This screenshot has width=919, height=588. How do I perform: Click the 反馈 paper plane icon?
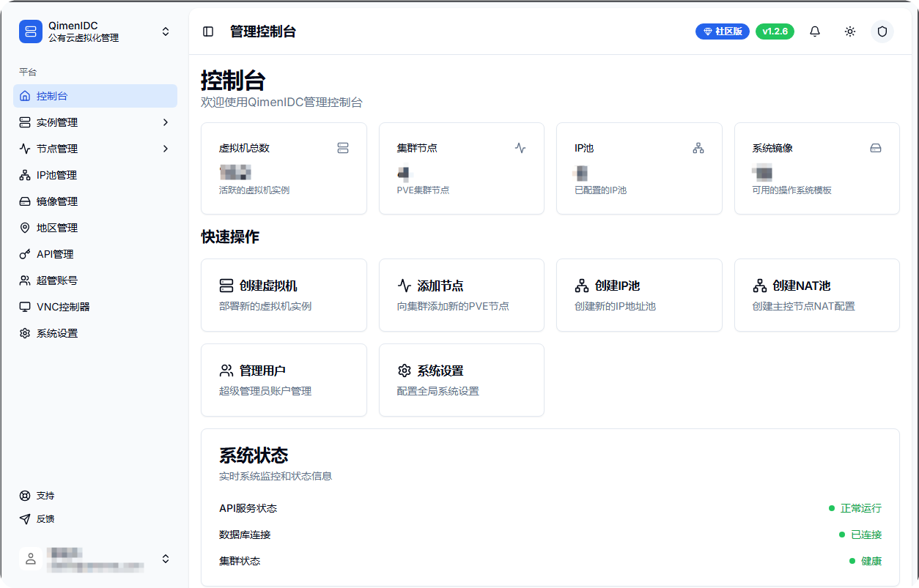coord(25,519)
